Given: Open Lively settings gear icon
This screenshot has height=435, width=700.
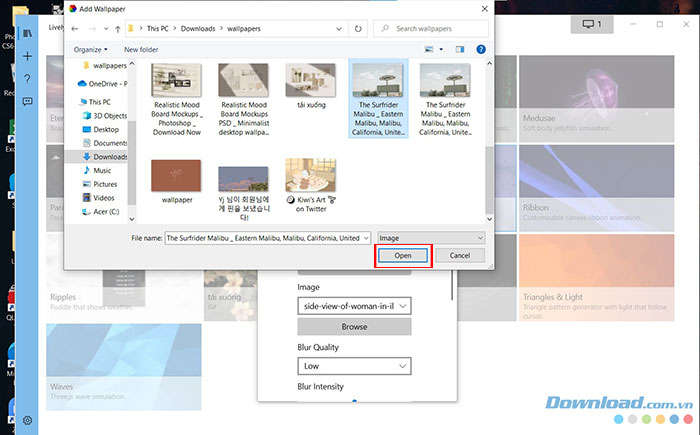Looking at the screenshot, I should (x=27, y=420).
